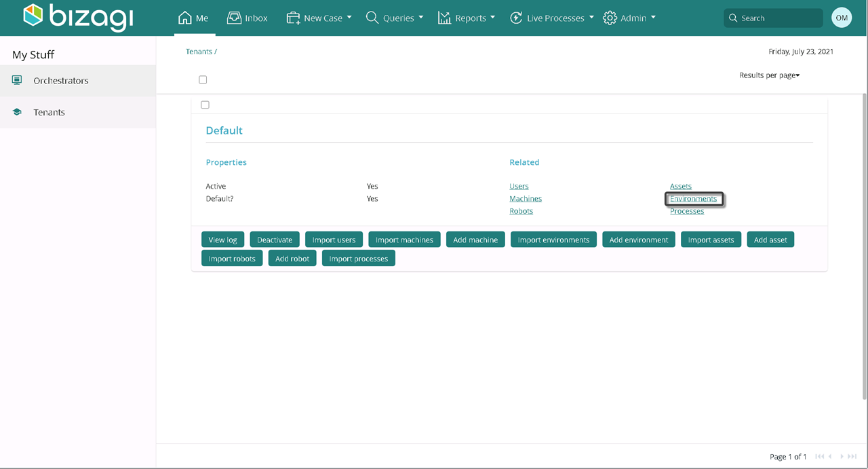Click the Reports chart icon
This screenshot has width=868, height=469.
point(444,18)
